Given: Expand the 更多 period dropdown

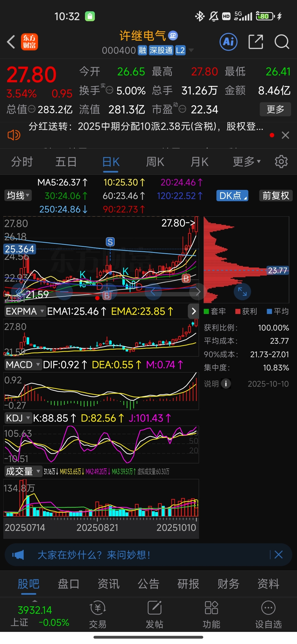Looking at the screenshot, I should (x=247, y=162).
